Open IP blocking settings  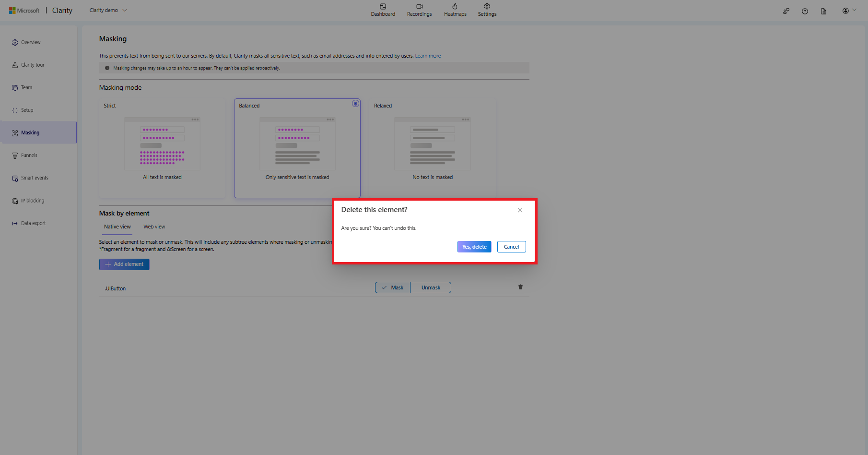coord(38,201)
